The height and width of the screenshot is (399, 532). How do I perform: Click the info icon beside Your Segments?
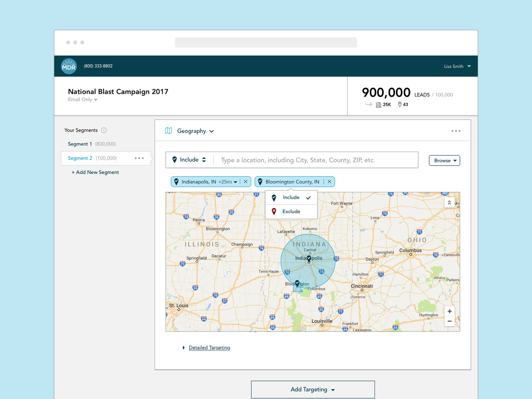[104, 130]
